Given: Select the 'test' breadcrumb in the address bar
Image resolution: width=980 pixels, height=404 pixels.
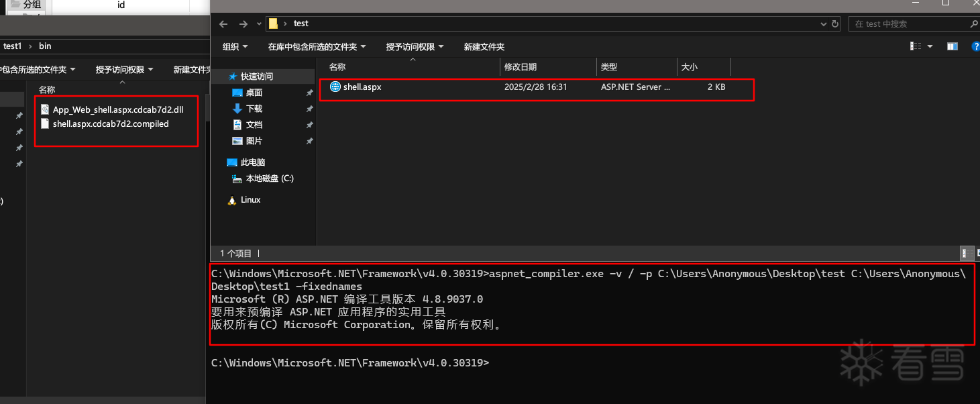Looking at the screenshot, I should pos(301,23).
